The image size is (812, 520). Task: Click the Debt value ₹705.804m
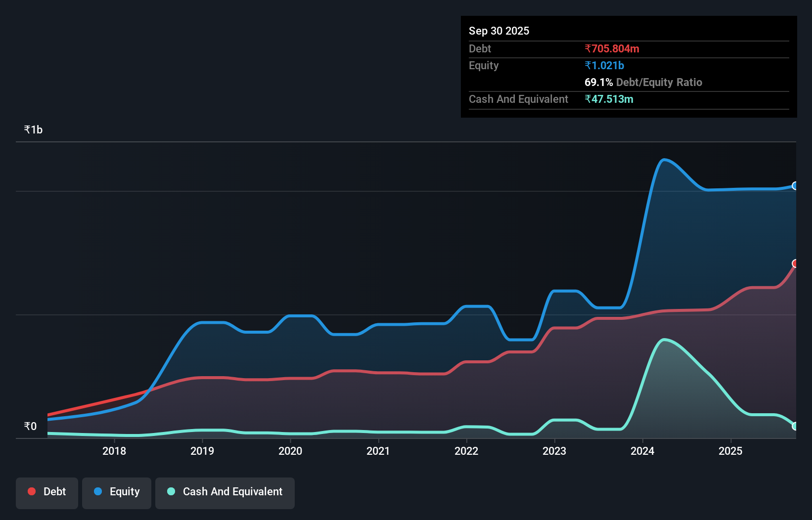tap(612, 48)
